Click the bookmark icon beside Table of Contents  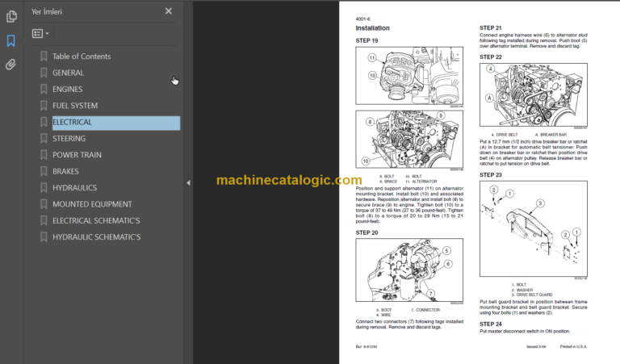tap(44, 56)
